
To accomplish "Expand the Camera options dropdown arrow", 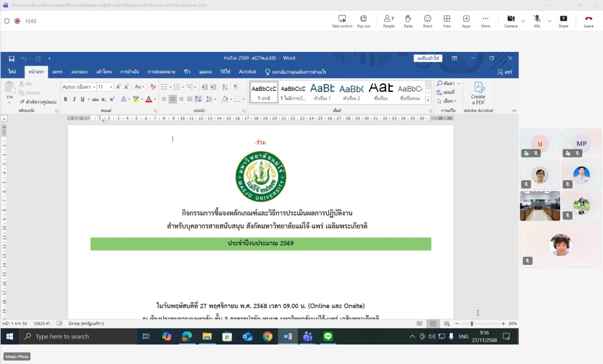I will [523, 21].
